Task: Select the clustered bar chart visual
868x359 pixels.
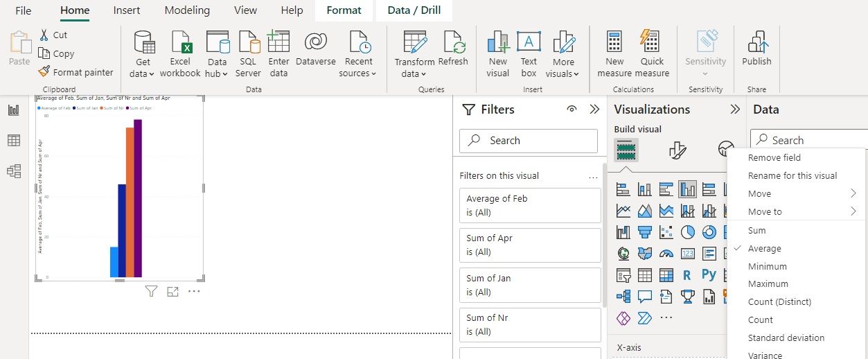Action: tap(666, 189)
